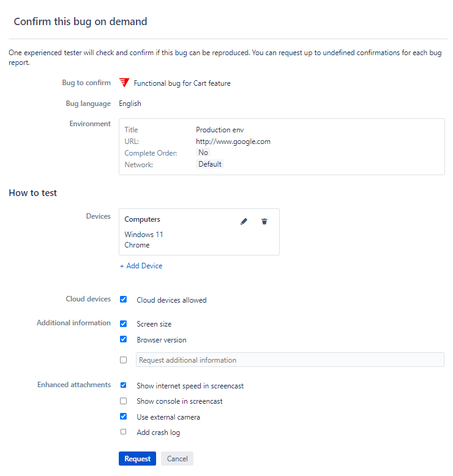The width and height of the screenshot is (453, 476).
Task: Enable Show console in screencast
Action: pos(123,401)
